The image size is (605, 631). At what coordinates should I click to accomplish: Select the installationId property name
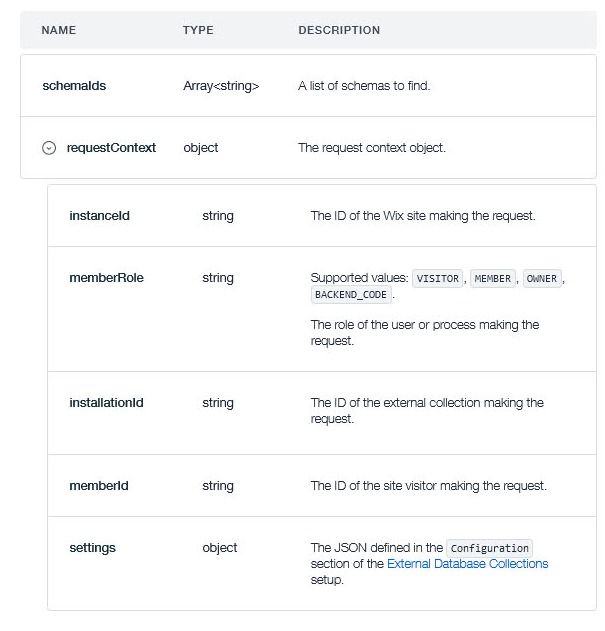coord(106,403)
